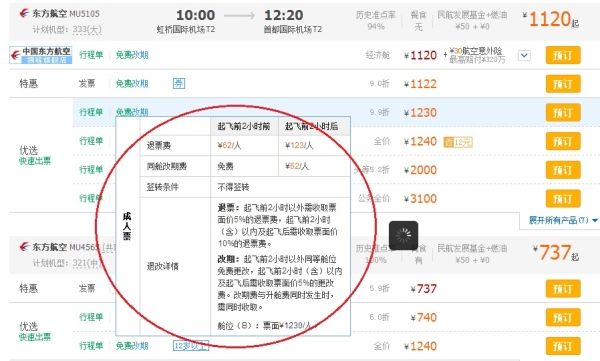Book the ¥740 6.0折 fare
This screenshot has width=600, height=361.
563,317
